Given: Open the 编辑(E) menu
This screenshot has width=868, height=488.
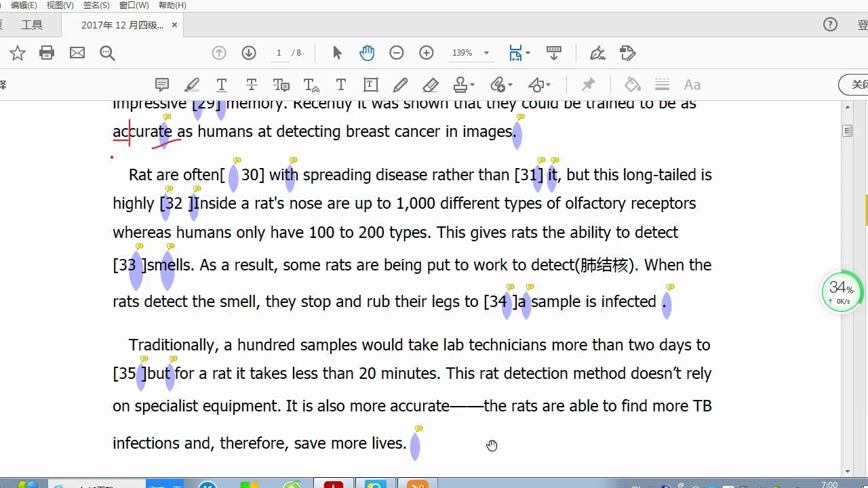Looking at the screenshot, I should [x=24, y=5].
